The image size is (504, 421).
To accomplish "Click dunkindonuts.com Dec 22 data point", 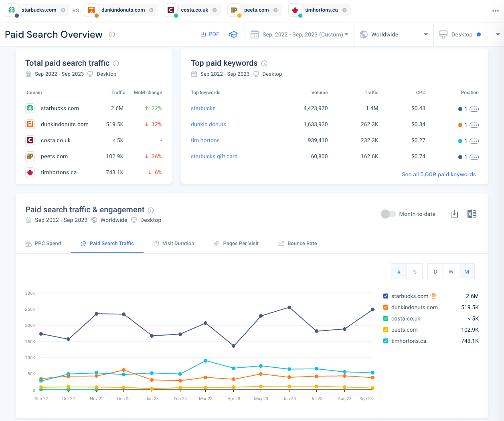I will [x=123, y=370].
